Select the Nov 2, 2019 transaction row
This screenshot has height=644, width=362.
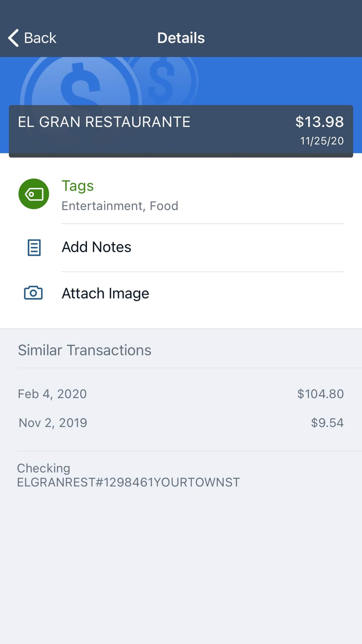pyautogui.click(x=53, y=423)
